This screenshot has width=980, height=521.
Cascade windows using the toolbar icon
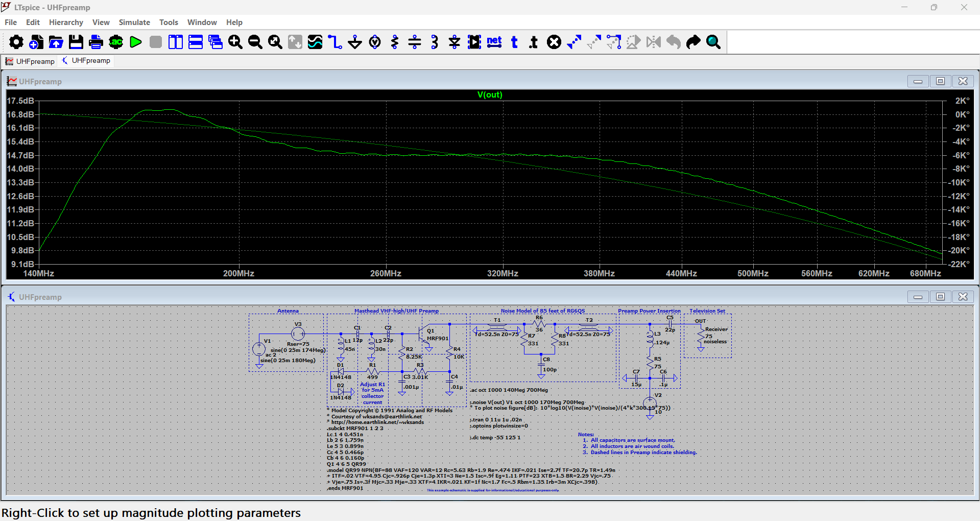(x=216, y=42)
